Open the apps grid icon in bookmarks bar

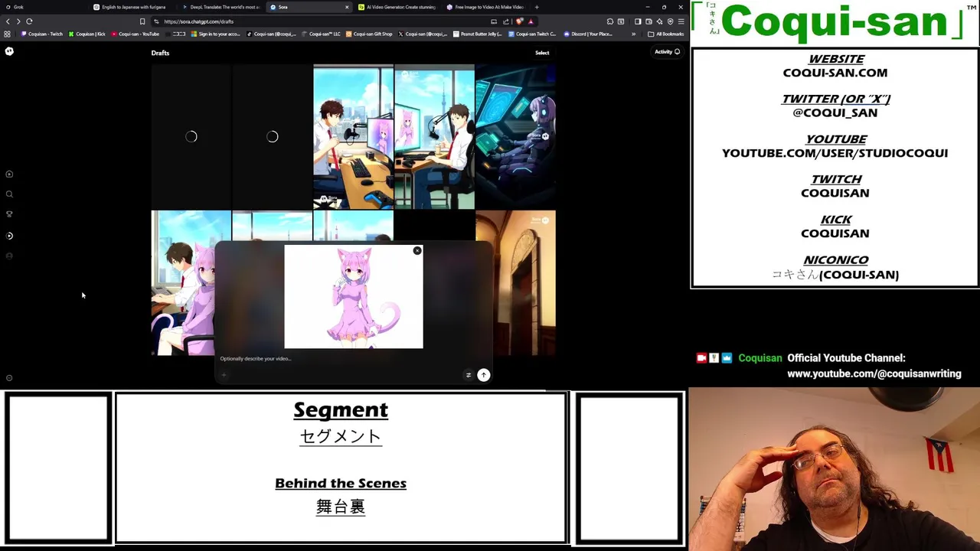[x=8, y=34]
